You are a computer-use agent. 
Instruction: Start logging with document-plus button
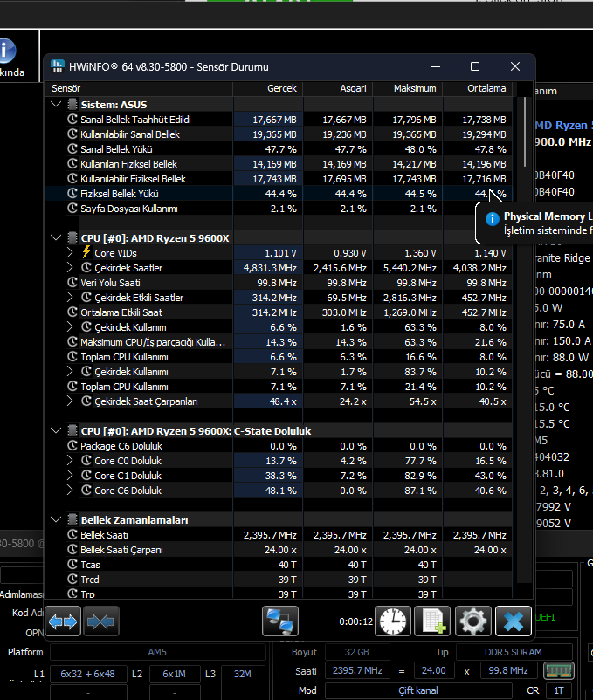[432, 621]
